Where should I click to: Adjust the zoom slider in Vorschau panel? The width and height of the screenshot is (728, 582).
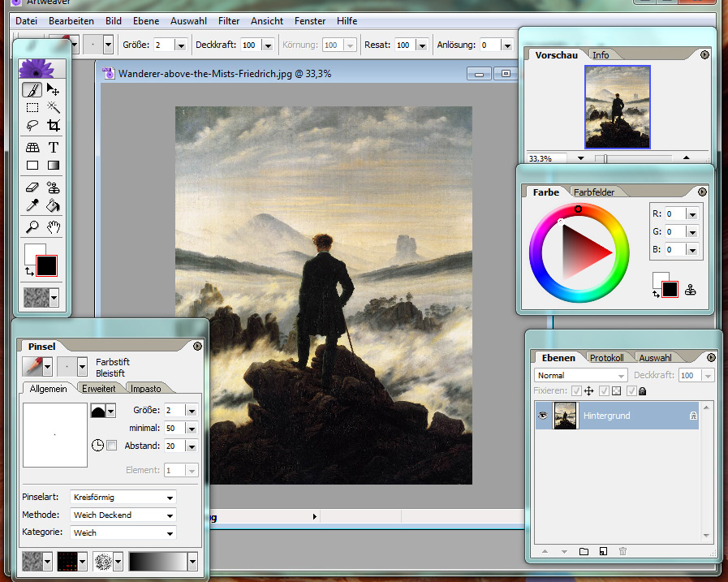click(x=604, y=159)
